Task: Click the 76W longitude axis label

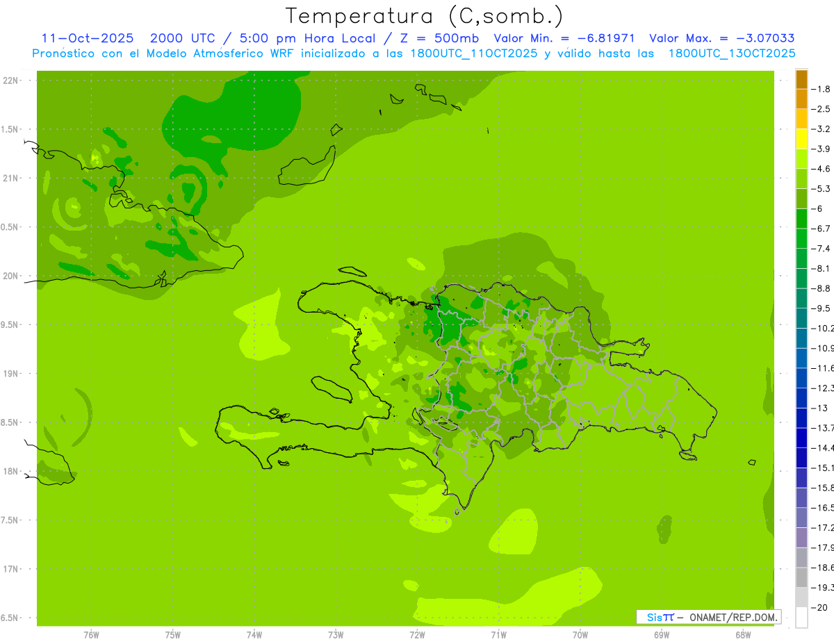Action: pos(91,634)
